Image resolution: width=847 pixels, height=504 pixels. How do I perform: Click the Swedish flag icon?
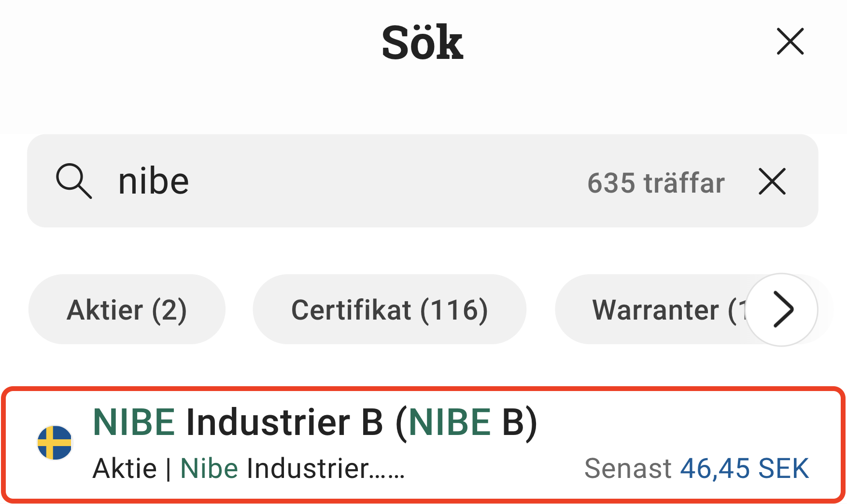[x=55, y=443]
